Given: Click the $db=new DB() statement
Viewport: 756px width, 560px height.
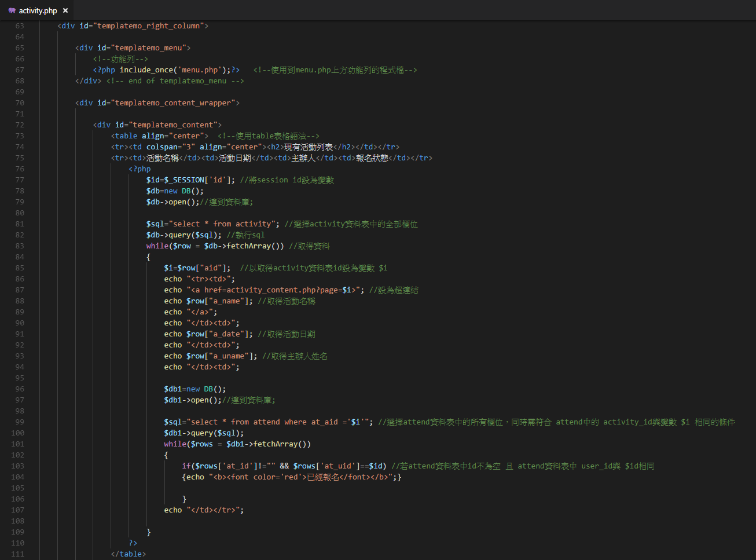Looking at the screenshot, I should 175,191.
